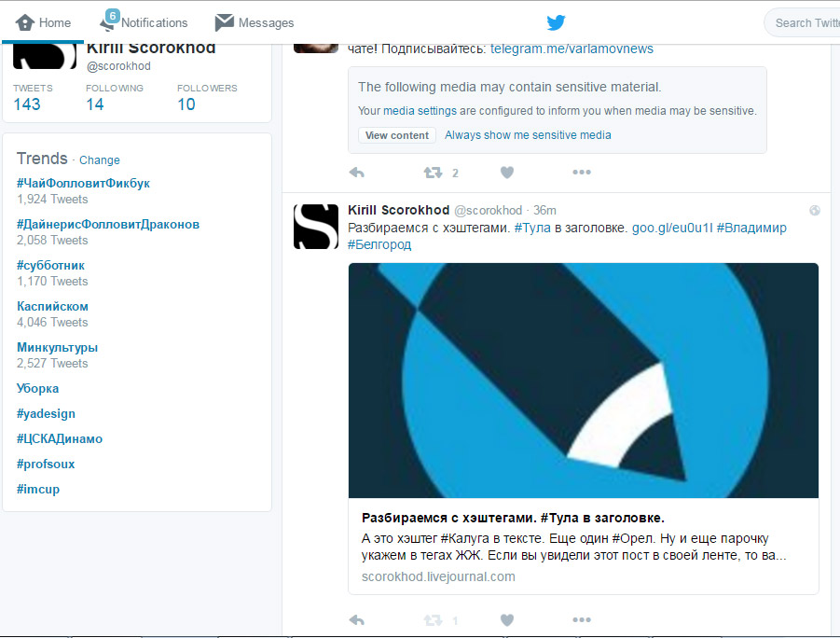This screenshot has width=840, height=638.
Task: Reply to the sensitive media tweet
Action: (x=357, y=173)
